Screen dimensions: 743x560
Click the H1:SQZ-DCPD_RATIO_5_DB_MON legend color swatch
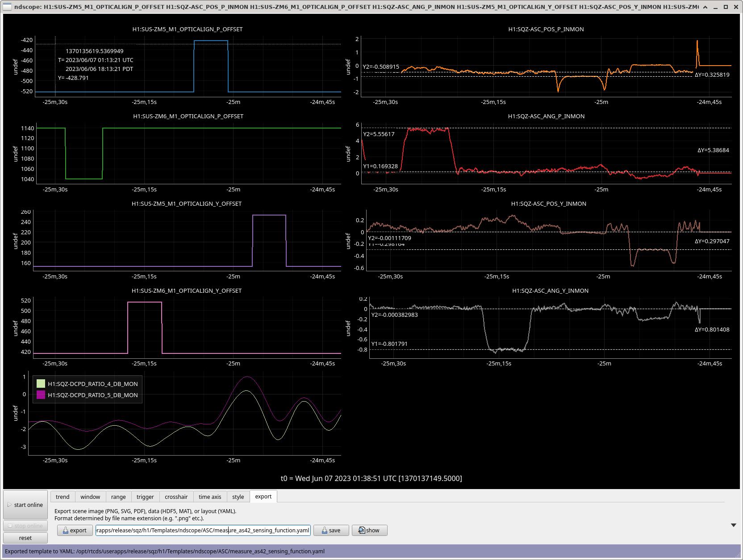click(41, 395)
